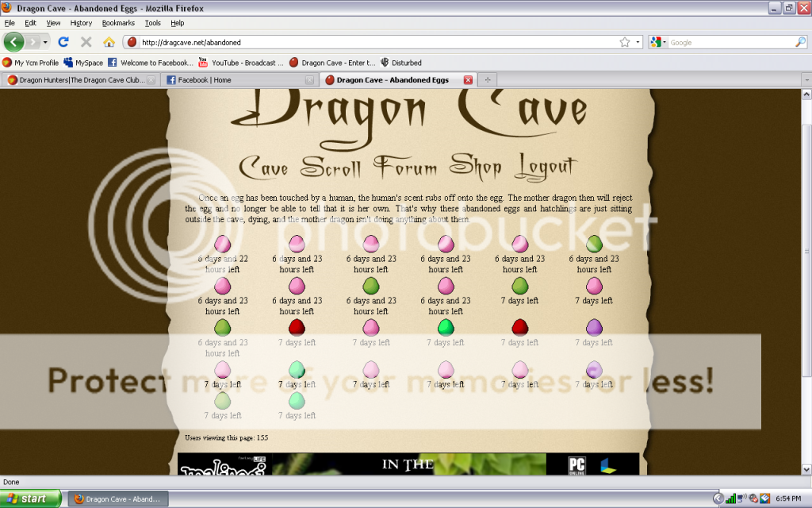The height and width of the screenshot is (508, 812).
Task: Click the Google search input field
Action: pos(730,42)
